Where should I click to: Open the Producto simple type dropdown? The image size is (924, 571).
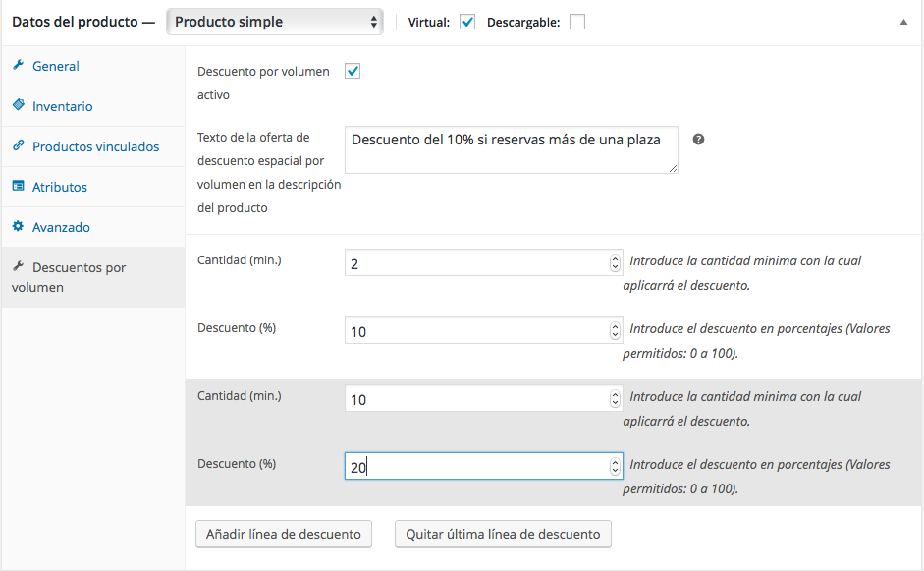click(x=275, y=22)
